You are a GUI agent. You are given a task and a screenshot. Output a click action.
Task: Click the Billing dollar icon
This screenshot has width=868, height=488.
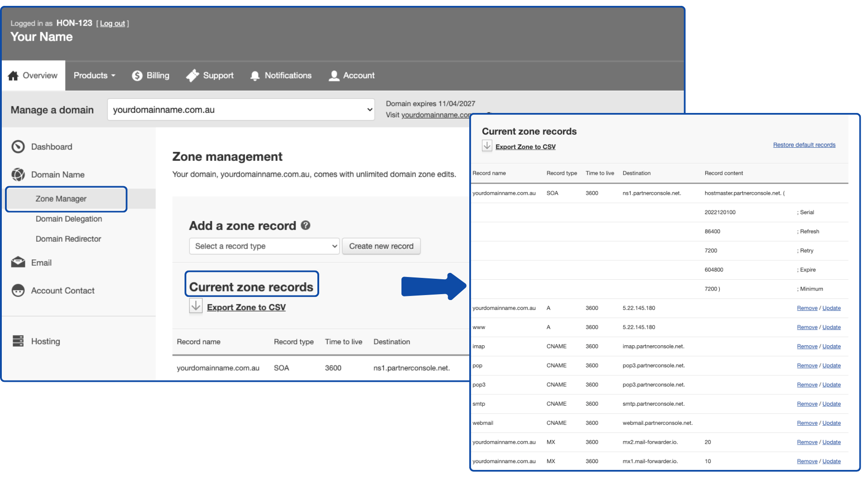pos(137,75)
